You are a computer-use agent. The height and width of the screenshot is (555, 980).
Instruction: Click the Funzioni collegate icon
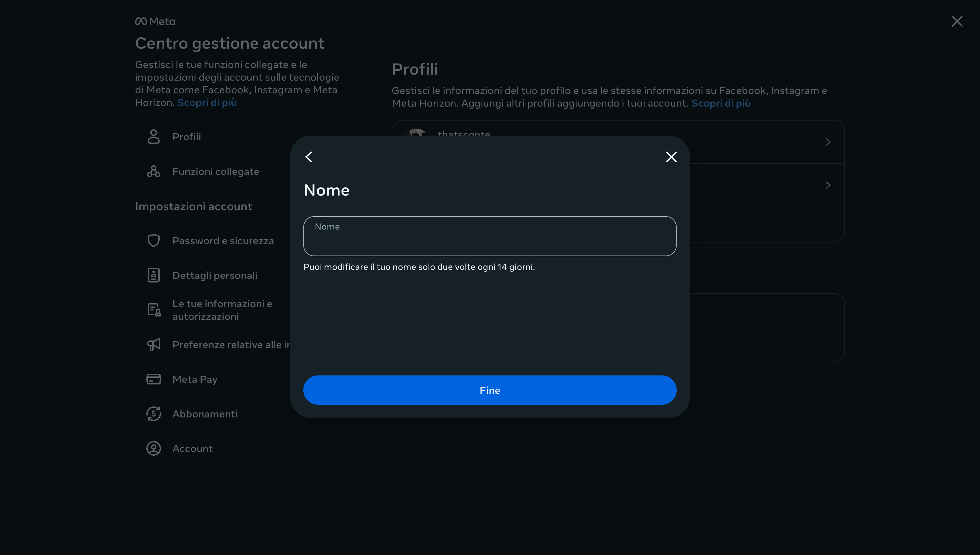(153, 171)
